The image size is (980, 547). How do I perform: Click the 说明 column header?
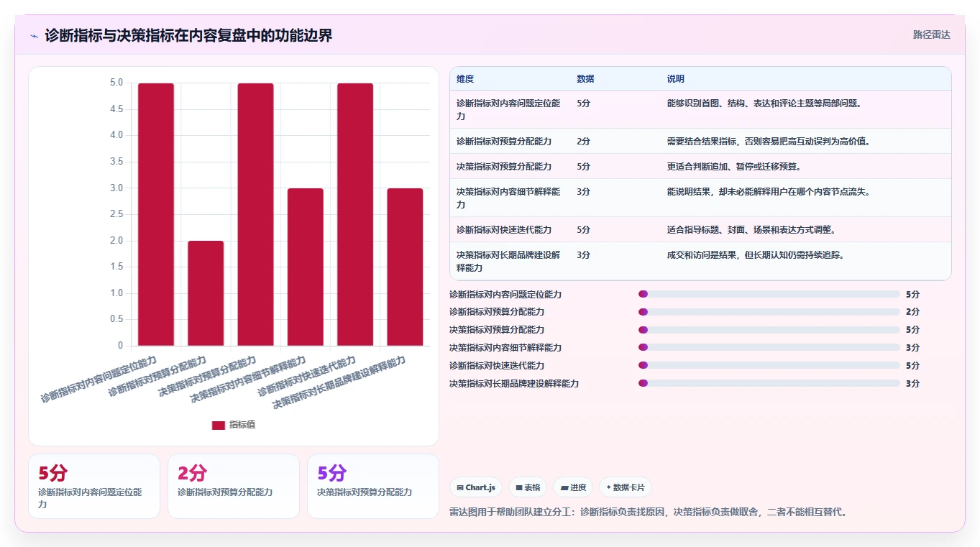(676, 79)
